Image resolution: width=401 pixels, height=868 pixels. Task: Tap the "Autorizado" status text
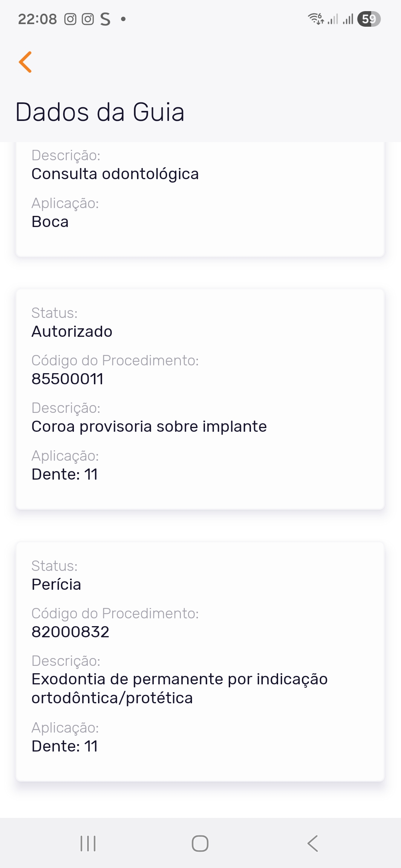point(72,332)
